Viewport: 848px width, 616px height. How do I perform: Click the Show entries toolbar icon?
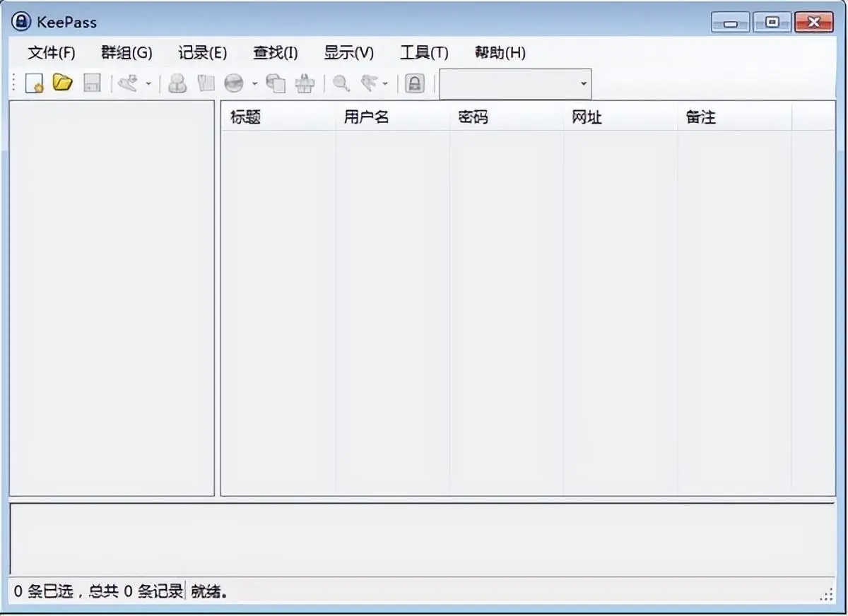click(368, 83)
